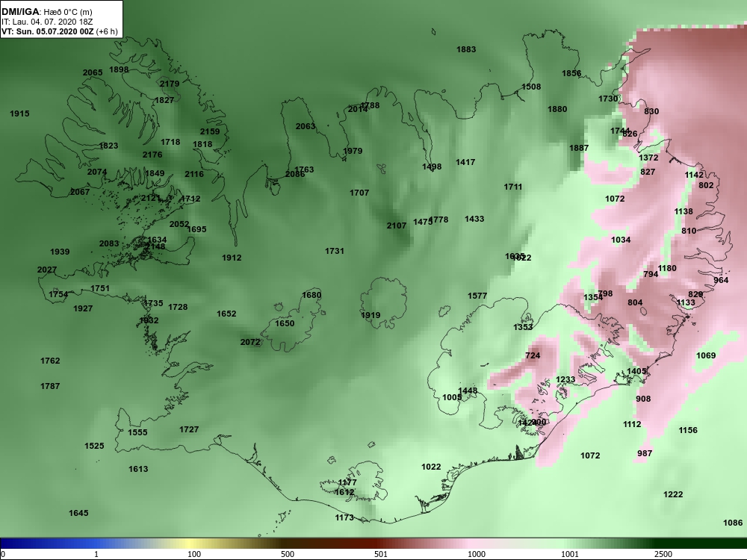
Task: Click the map value 1898
Action: click(x=119, y=69)
